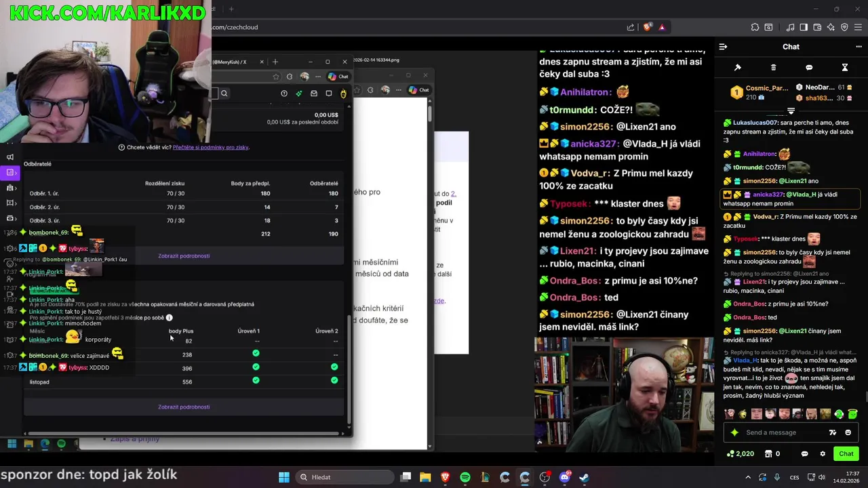Collapse the Kick chat panel
Viewport: 868px width, 488px height.
[x=723, y=47]
